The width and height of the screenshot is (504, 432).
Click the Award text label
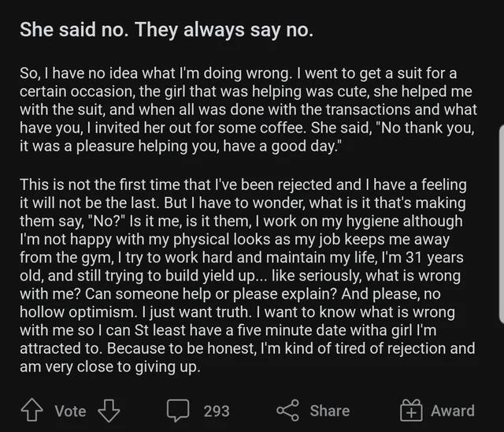click(453, 411)
